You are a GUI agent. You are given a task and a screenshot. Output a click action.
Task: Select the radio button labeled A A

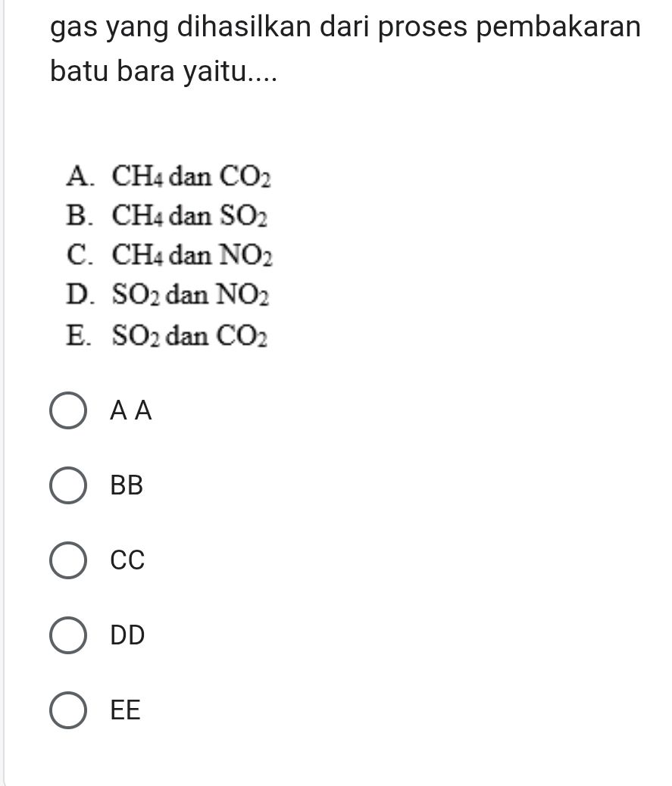point(67,410)
